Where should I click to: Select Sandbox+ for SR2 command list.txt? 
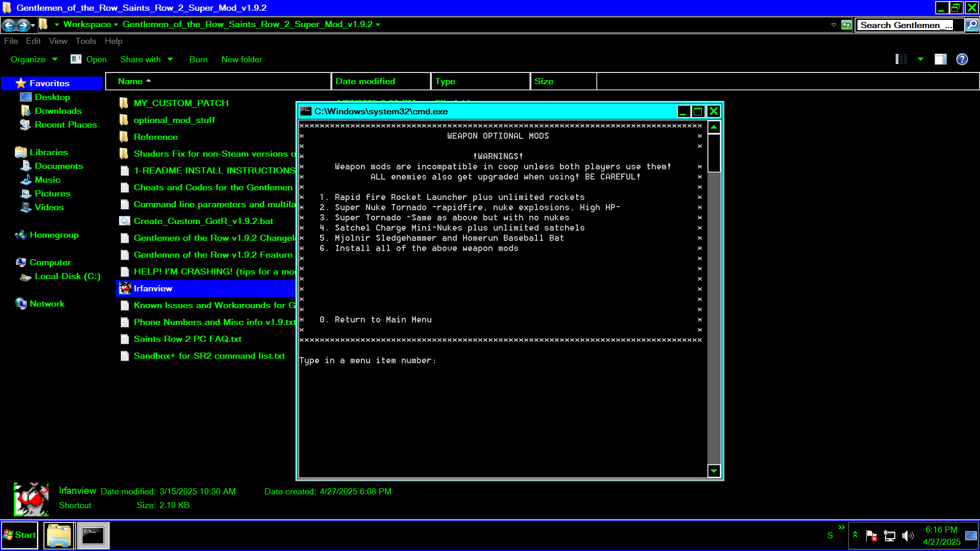point(209,356)
